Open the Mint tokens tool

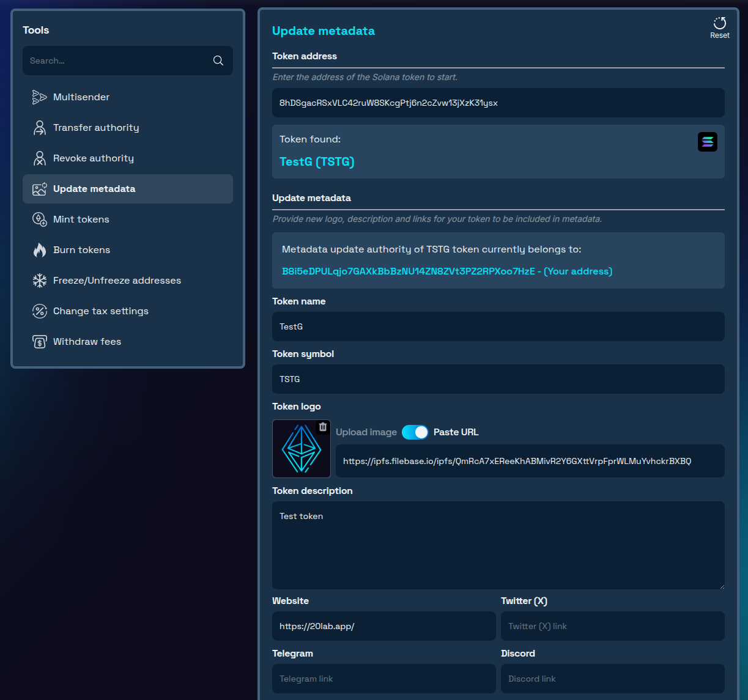[x=128, y=219]
